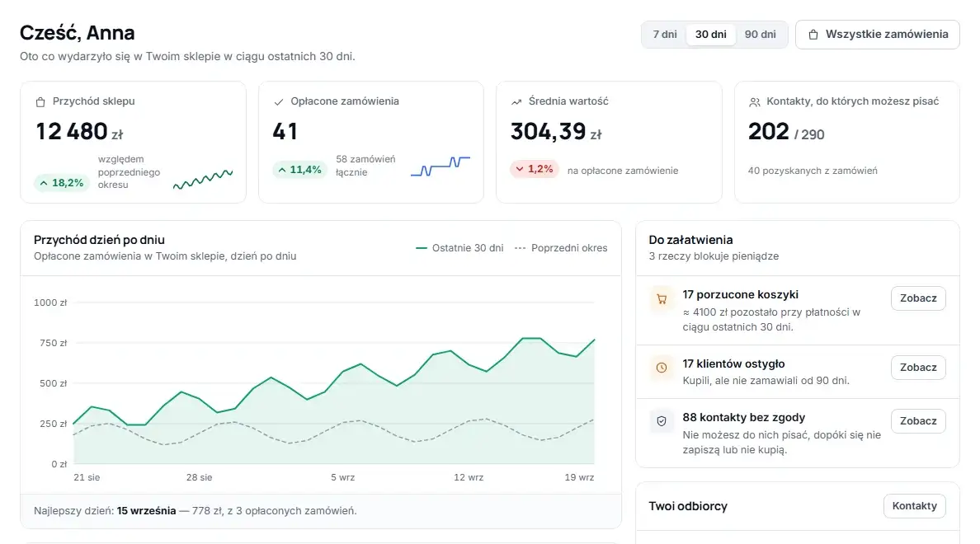Toggle Poprzedni okres legend entry

(x=561, y=248)
